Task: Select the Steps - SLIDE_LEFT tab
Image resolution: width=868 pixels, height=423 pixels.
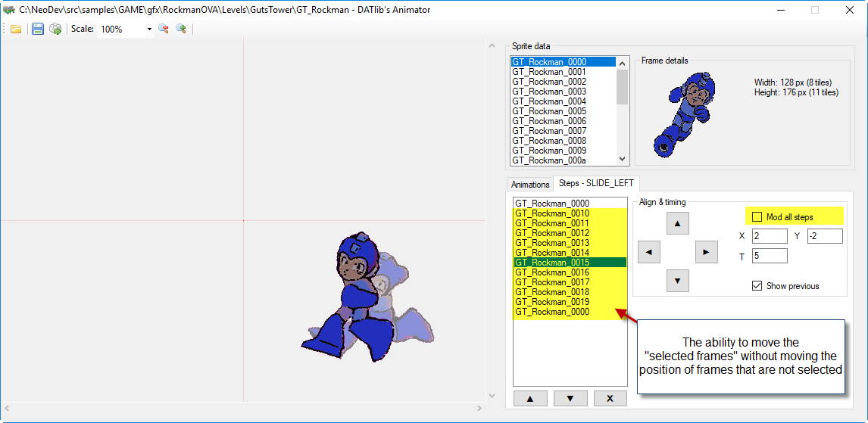Action: tap(596, 183)
